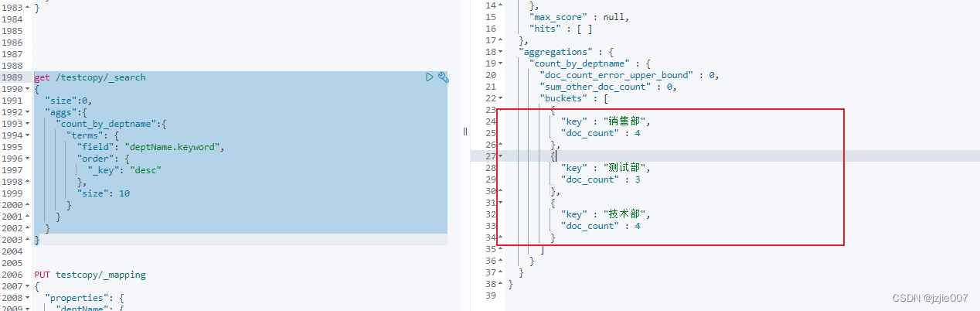The width and height of the screenshot is (980, 311).
Task: Click the "key" : "技术部" line
Action: coord(606,214)
